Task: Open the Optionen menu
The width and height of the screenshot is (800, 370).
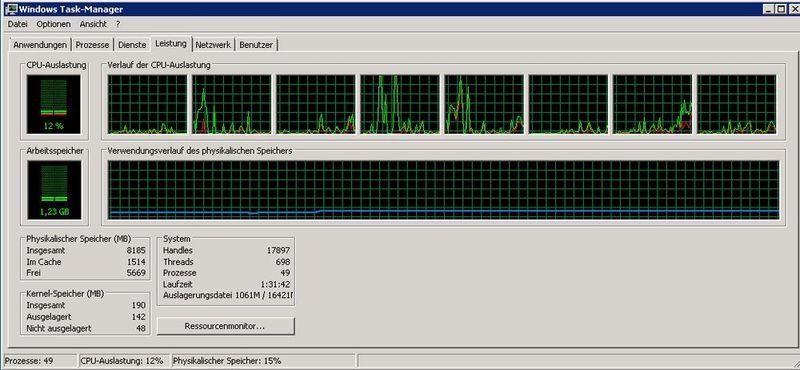Action: pyautogui.click(x=54, y=24)
